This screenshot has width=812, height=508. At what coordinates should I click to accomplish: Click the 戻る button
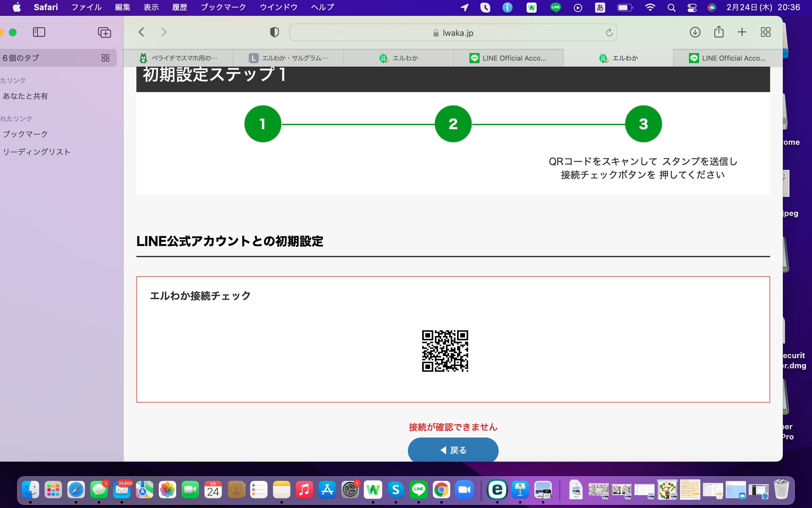453,450
